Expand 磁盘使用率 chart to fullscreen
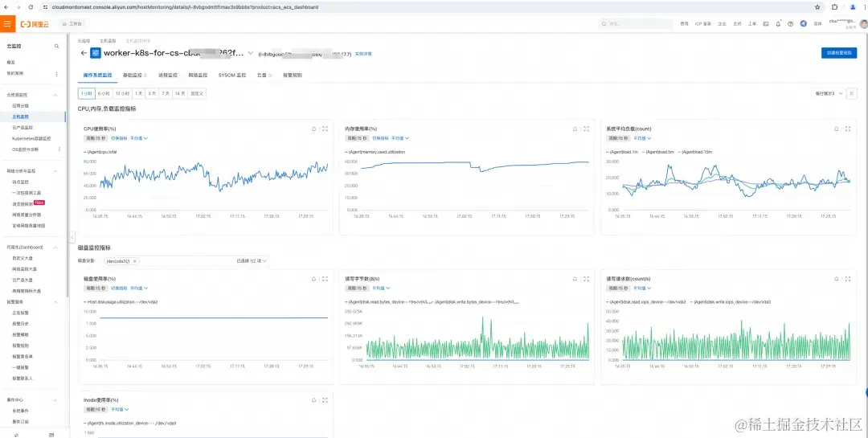The image size is (868, 438). [325, 279]
